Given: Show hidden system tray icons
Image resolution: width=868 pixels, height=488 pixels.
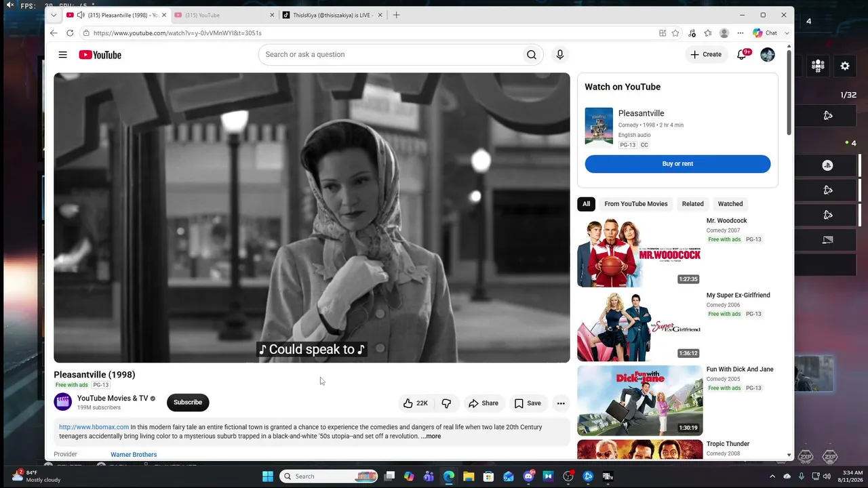Looking at the screenshot, I should [x=772, y=476].
